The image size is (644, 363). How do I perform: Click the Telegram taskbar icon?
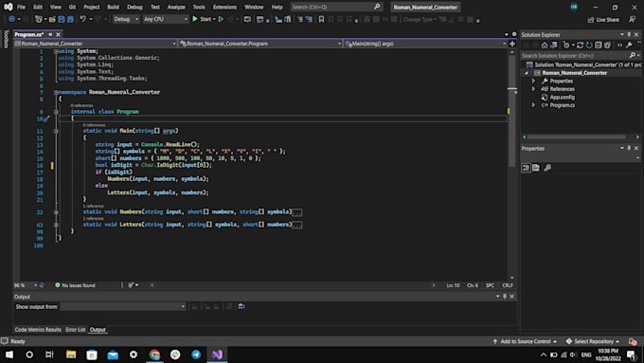[196, 354]
